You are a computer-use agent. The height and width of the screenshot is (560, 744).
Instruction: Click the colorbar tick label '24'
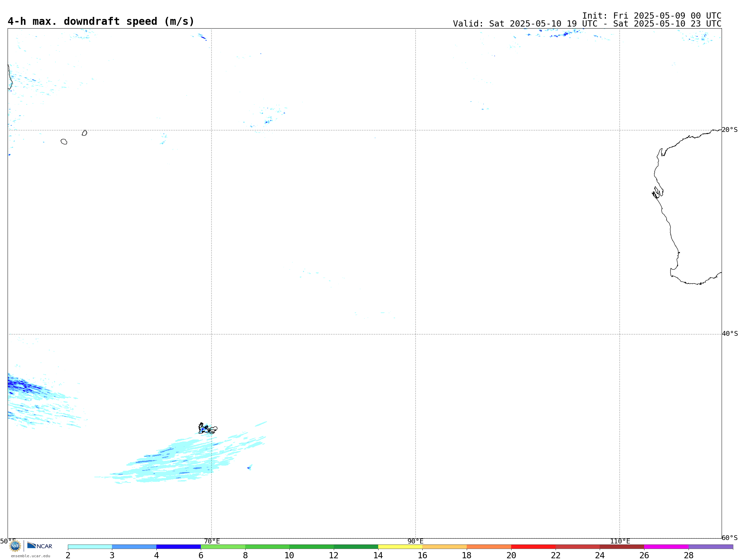[x=600, y=556]
